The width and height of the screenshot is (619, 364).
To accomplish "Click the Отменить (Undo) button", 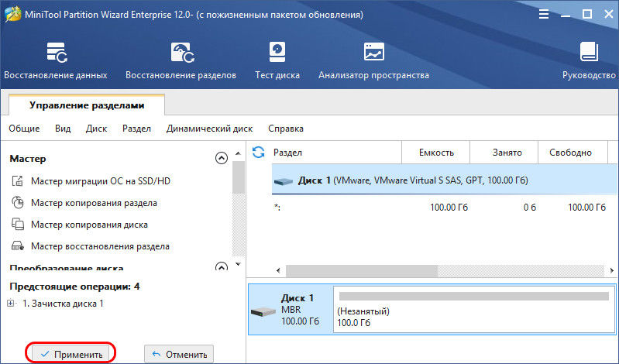I will (179, 354).
